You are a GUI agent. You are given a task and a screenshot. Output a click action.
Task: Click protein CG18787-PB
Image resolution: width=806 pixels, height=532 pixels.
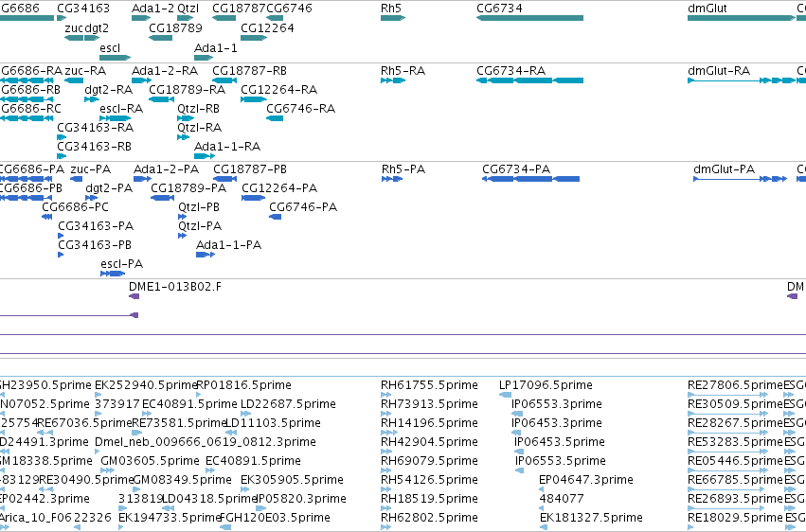[x=225, y=179]
